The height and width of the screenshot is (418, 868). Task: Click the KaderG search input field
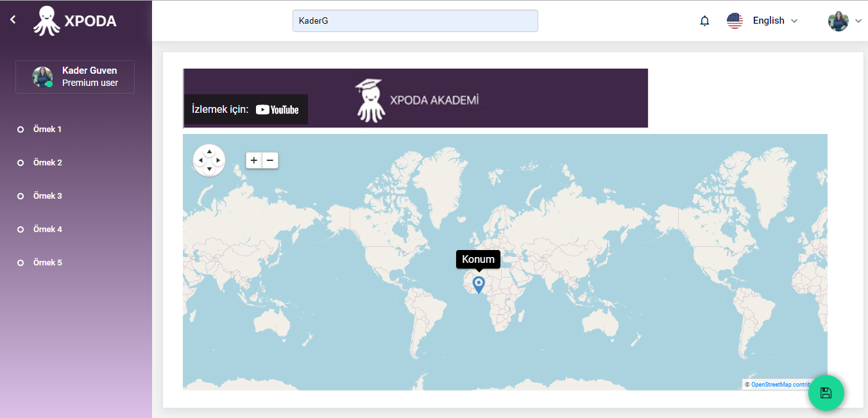415,21
